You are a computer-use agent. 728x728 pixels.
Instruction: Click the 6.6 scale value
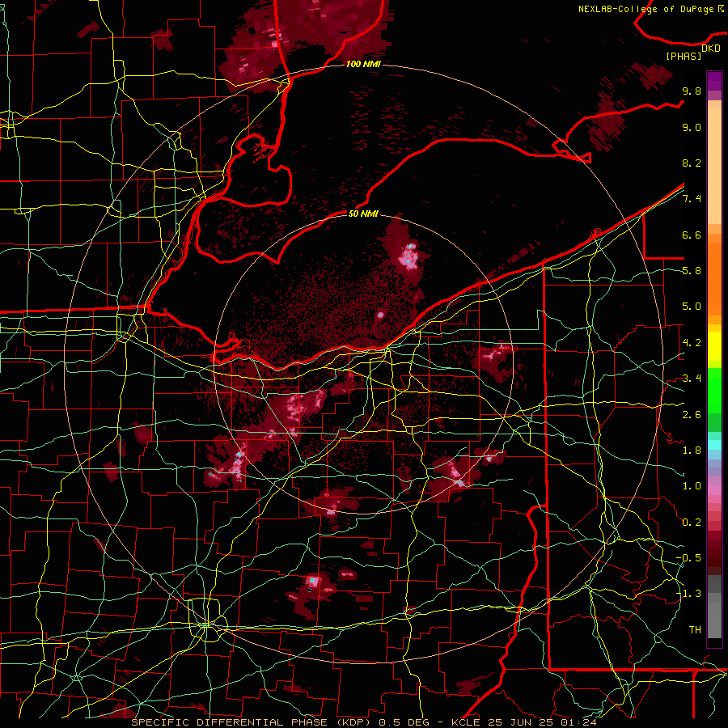(x=692, y=235)
